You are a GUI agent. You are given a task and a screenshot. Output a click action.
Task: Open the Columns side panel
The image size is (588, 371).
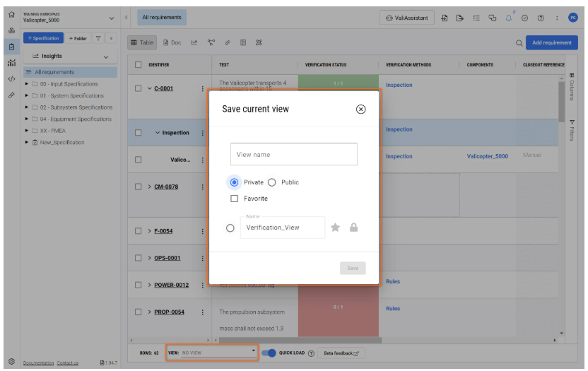tap(572, 87)
